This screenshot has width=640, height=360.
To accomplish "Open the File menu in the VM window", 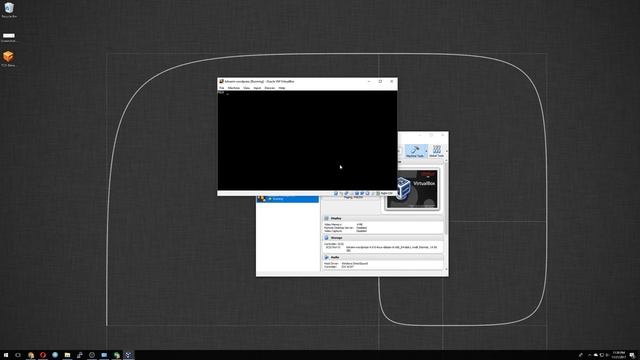I will (x=222, y=88).
